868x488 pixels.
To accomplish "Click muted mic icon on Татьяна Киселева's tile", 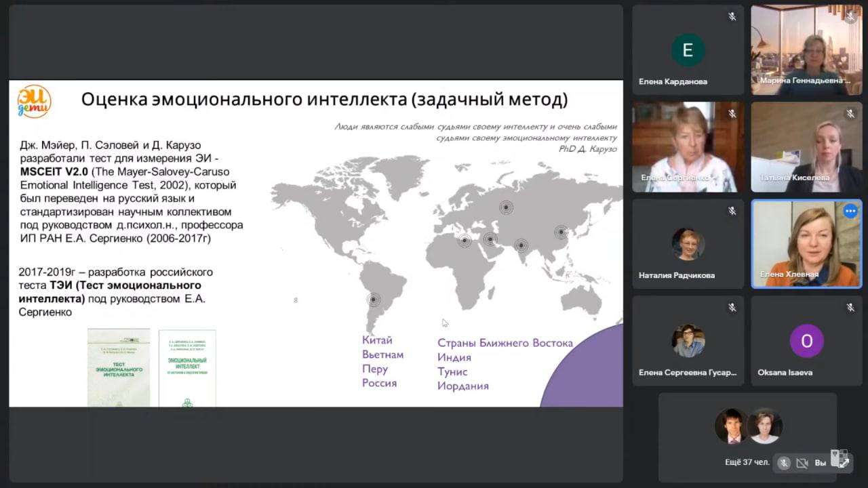I will (850, 114).
